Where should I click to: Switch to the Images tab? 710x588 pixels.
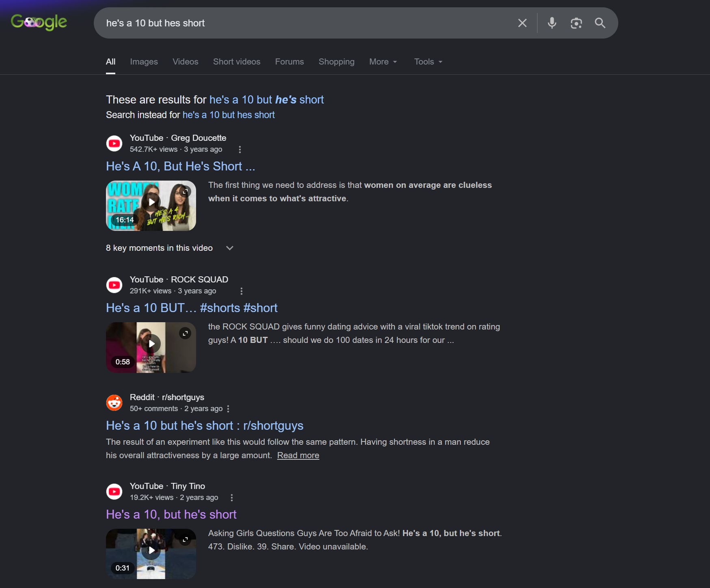pyautogui.click(x=144, y=62)
